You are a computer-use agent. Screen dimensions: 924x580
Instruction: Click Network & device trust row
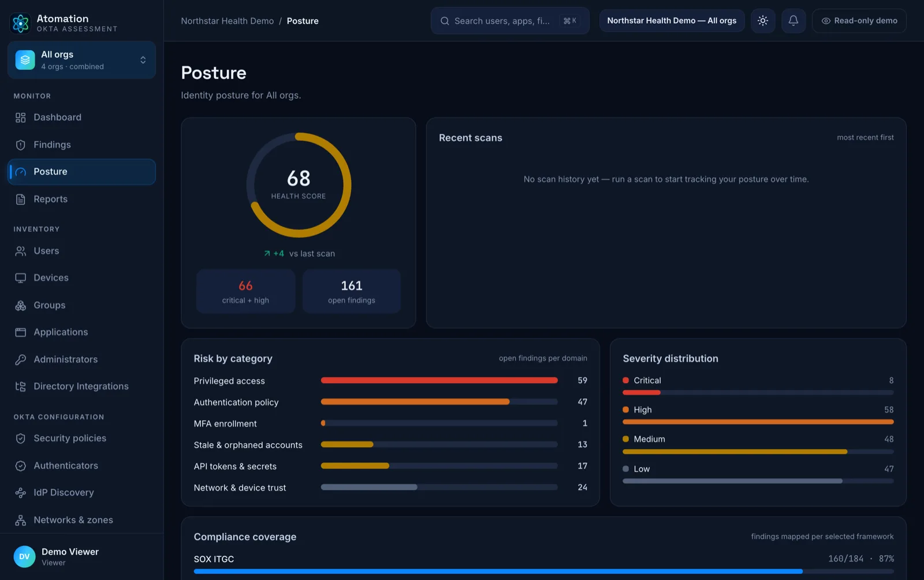pyautogui.click(x=390, y=488)
